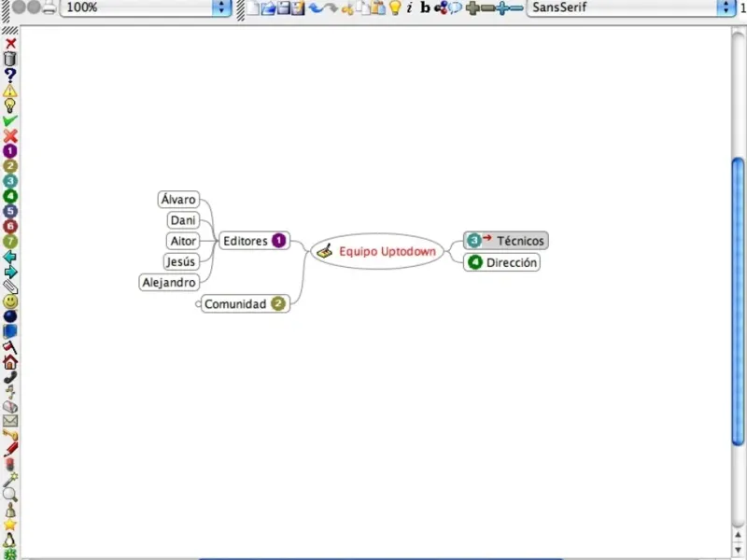747x560 pixels.
Task: Click the paste clipboard icon in toolbar
Action: pyautogui.click(x=378, y=7)
